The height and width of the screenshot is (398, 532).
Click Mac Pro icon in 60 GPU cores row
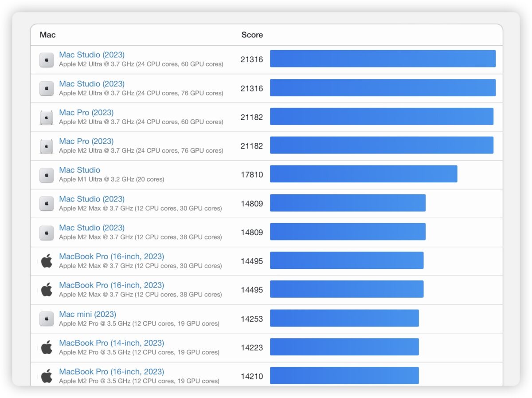point(47,118)
